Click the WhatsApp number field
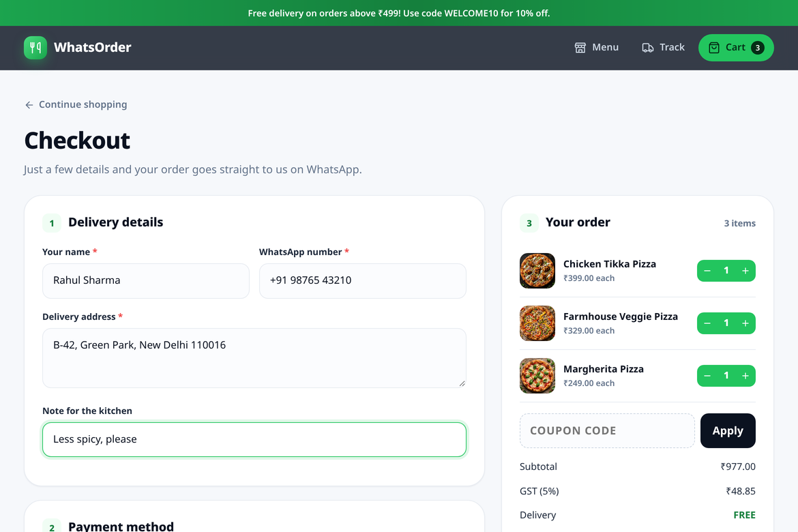The height and width of the screenshot is (532, 798). coord(362,280)
